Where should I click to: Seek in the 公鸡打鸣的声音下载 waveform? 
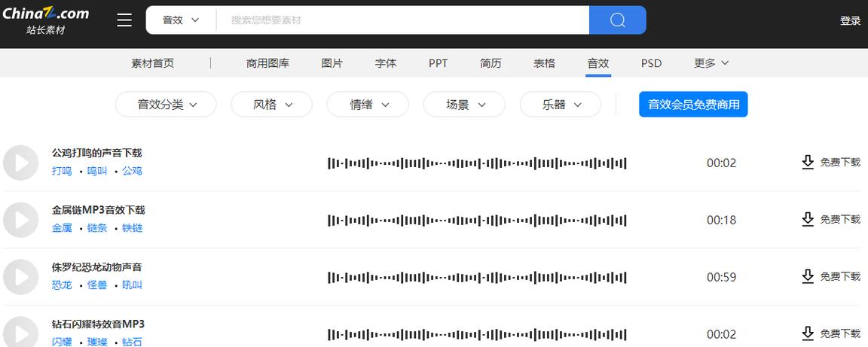coord(477,163)
